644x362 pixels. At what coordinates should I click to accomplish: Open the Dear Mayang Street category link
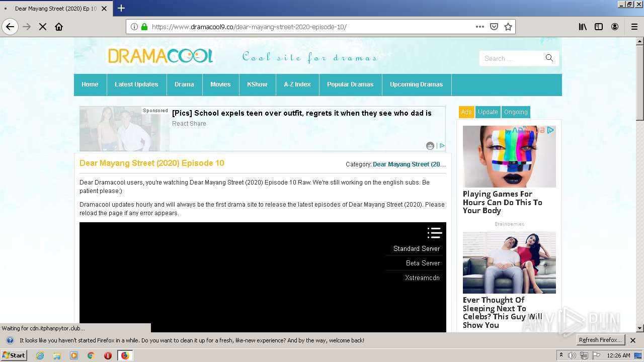click(x=409, y=164)
